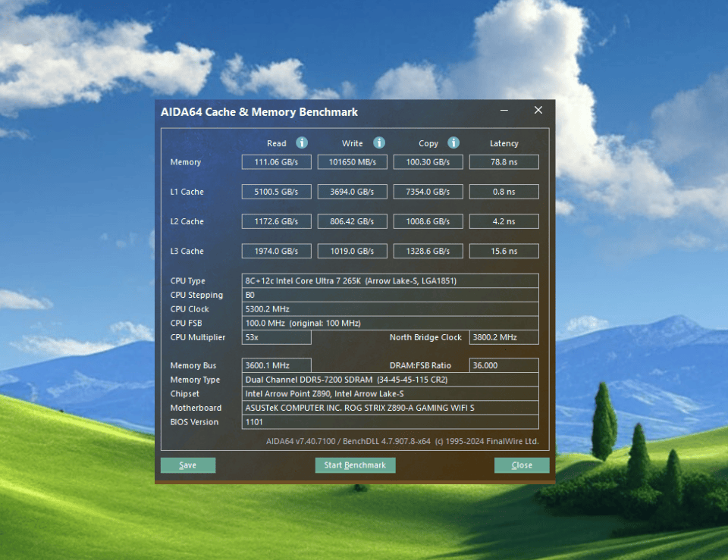
Task: Click the info icon next to Write
Action: tap(379, 142)
